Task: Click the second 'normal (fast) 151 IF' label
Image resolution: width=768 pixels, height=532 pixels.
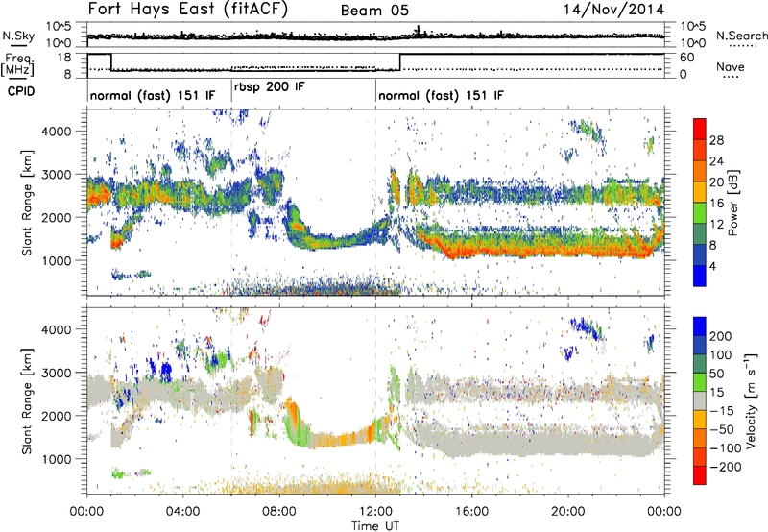Action: coord(441,95)
